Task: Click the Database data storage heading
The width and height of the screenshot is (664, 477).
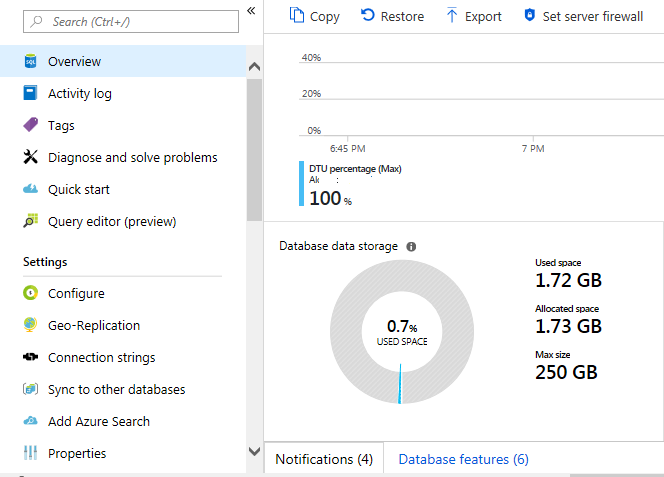Action: tap(338, 246)
